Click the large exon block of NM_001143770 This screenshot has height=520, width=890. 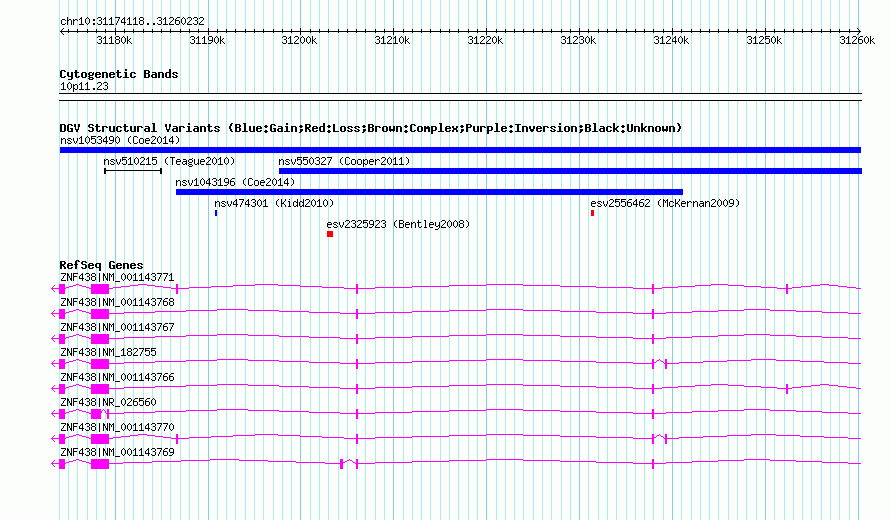[100, 439]
